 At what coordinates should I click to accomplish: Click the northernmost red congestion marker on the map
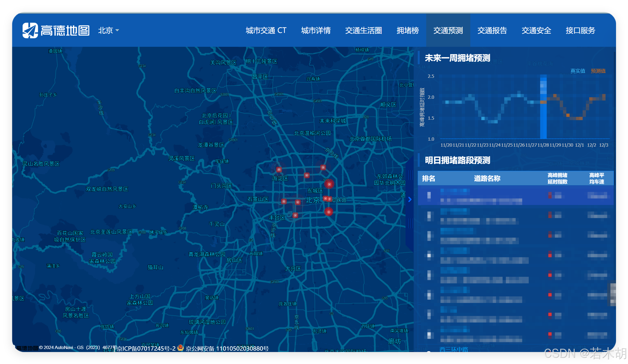pyautogui.click(x=323, y=167)
